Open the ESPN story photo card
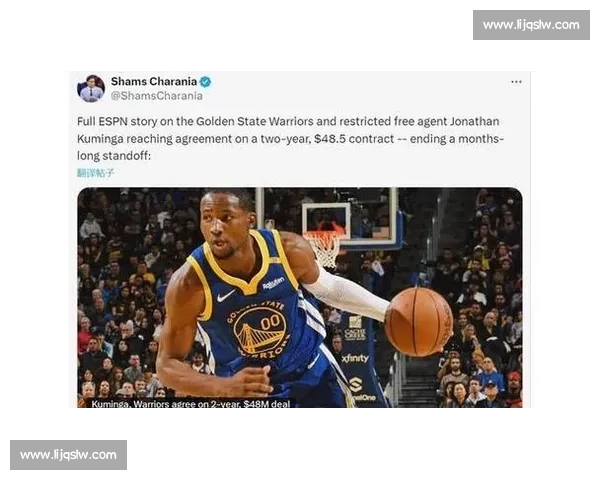This screenshot has width=600, height=480. 300,297
